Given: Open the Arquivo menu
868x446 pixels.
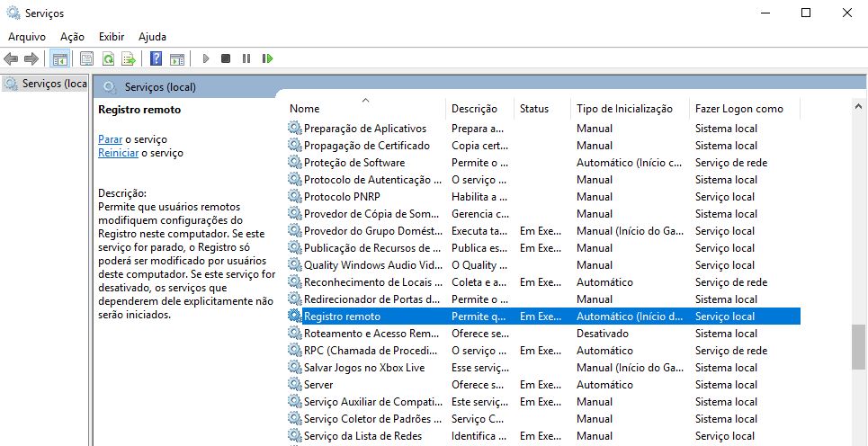Looking at the screenshot, I should point(27,37).
